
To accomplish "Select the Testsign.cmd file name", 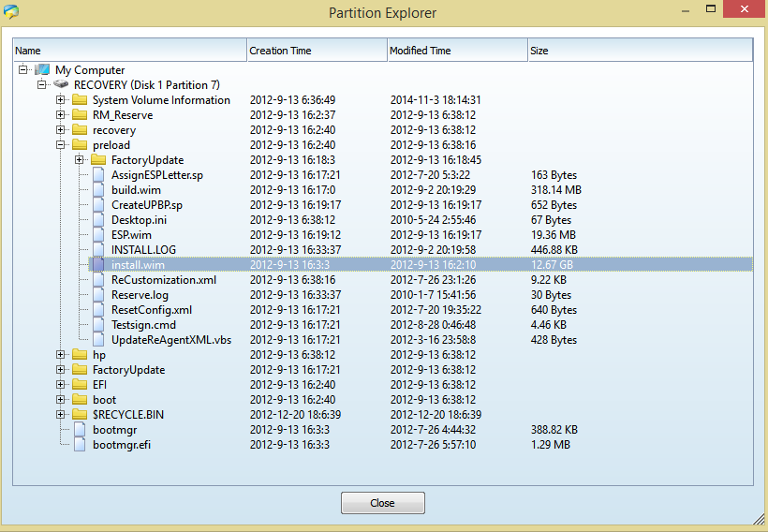I will point(143,325).
